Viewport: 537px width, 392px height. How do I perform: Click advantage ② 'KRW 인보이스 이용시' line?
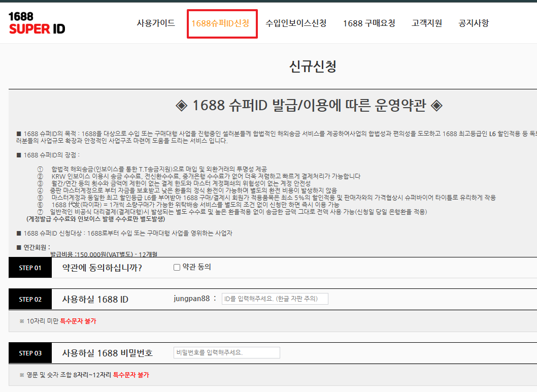coord(199,176)
